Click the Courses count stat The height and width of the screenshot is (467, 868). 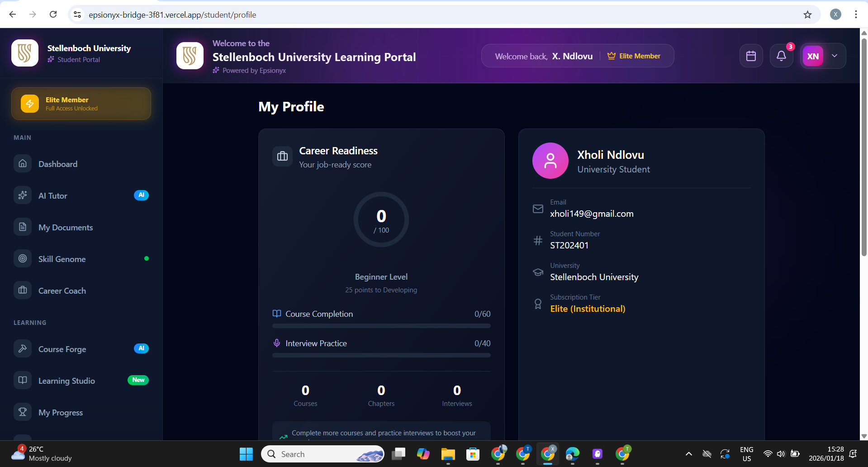pos(305,396)
